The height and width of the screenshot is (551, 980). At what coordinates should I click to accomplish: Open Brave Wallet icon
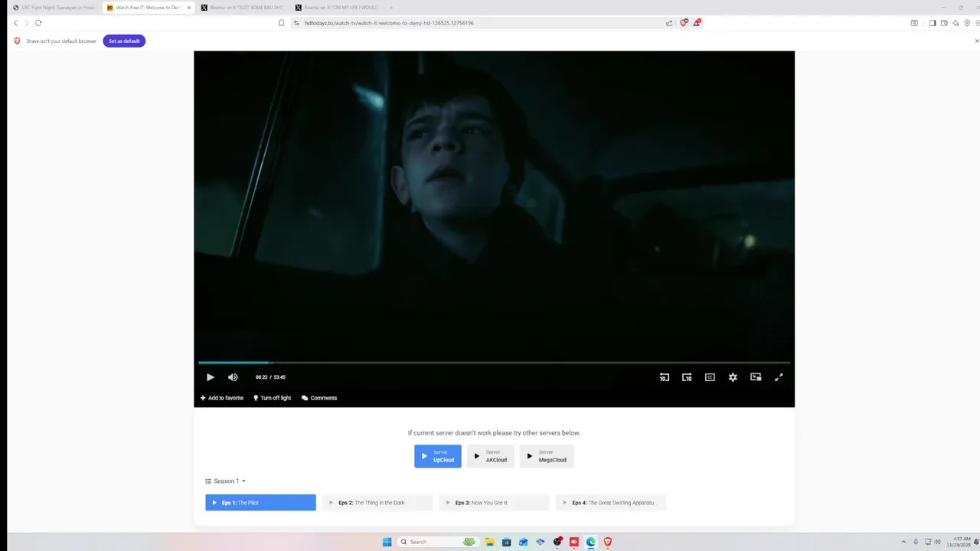click(944, 23)
